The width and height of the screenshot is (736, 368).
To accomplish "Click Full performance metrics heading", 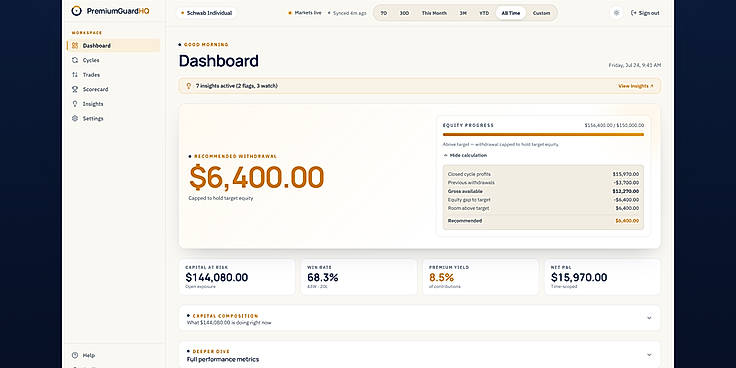I will click(223, 360).
